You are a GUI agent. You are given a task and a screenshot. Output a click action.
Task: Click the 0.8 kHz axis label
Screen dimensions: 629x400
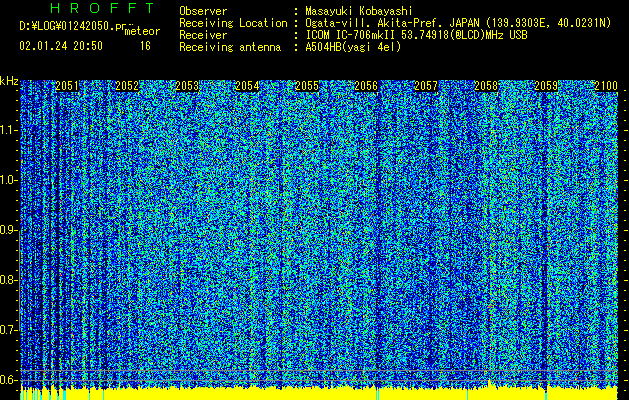pyautogui.click(x=8, y=280)
